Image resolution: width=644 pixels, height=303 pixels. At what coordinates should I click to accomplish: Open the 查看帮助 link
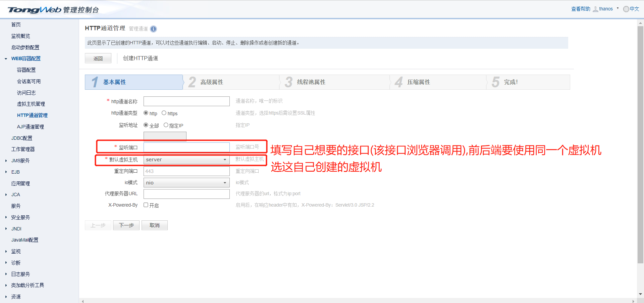pos(580,9)
